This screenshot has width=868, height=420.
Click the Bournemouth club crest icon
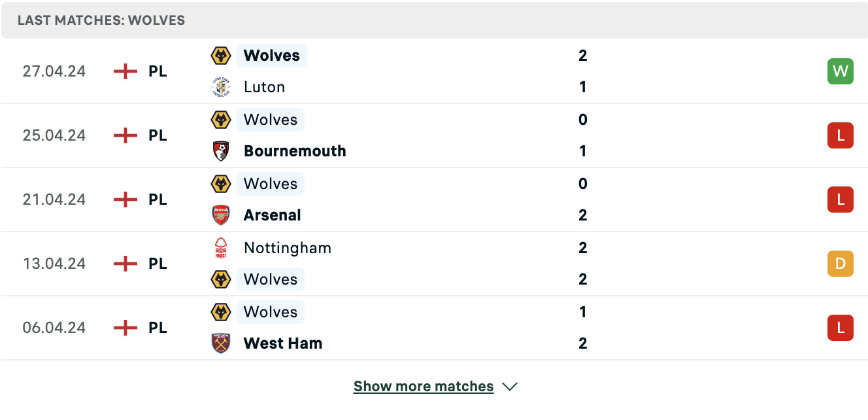tap(221, 151)
